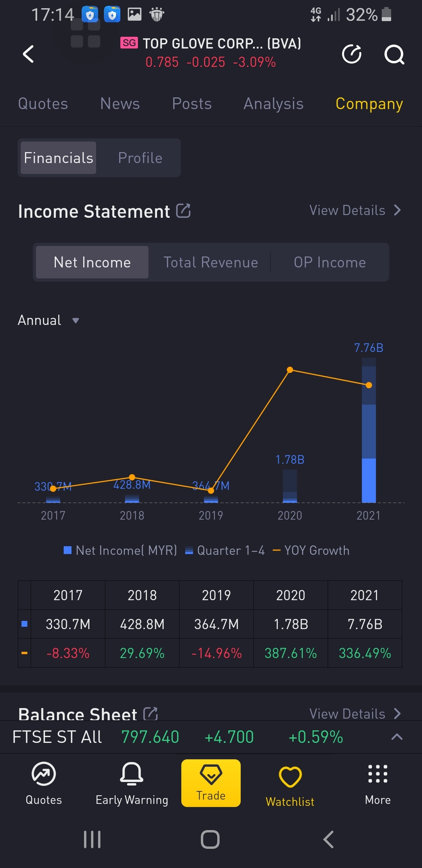Open Income Statement View Details

[355, 210]
